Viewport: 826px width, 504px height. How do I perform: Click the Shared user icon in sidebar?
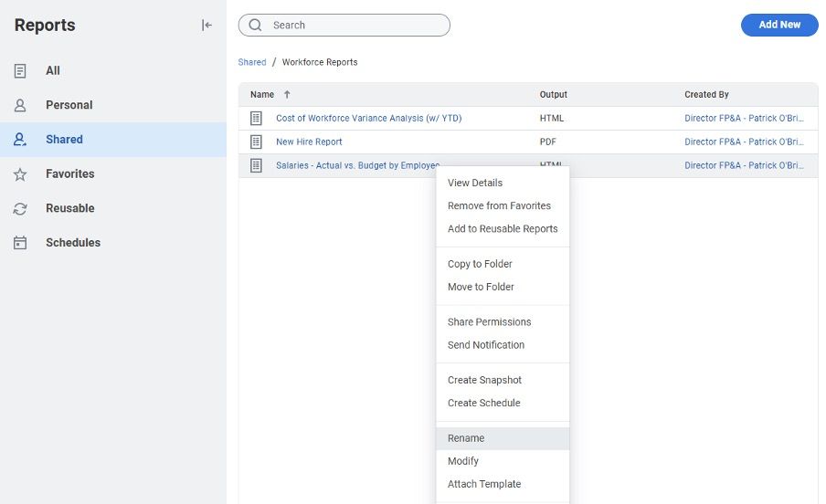tap(20, 140)
